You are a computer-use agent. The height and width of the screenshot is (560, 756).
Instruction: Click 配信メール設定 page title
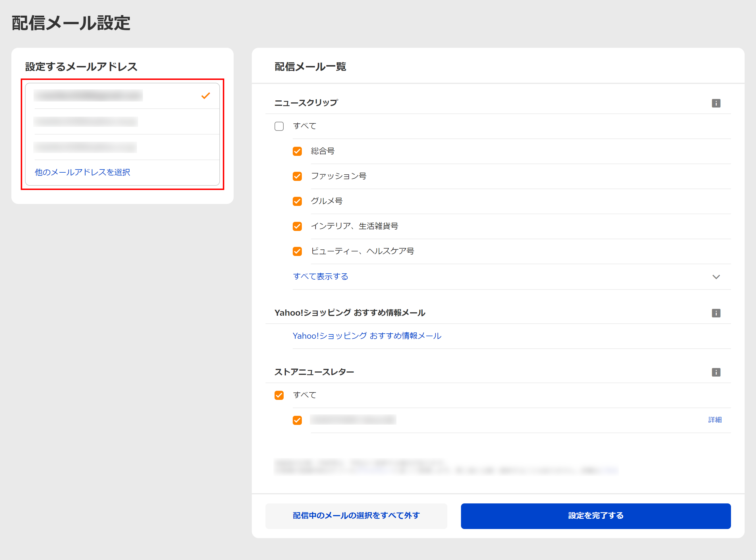point(71,23)
